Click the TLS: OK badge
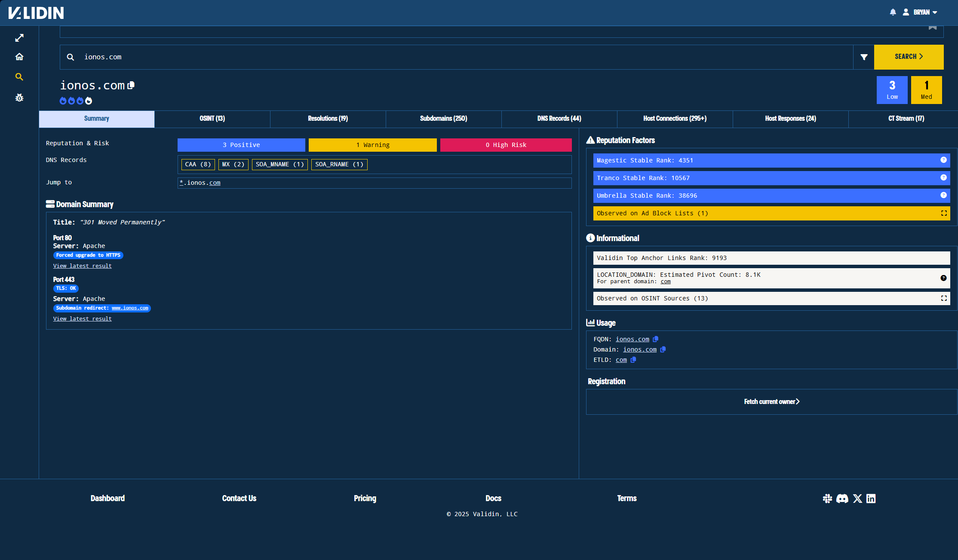 [x=66, y=288]
